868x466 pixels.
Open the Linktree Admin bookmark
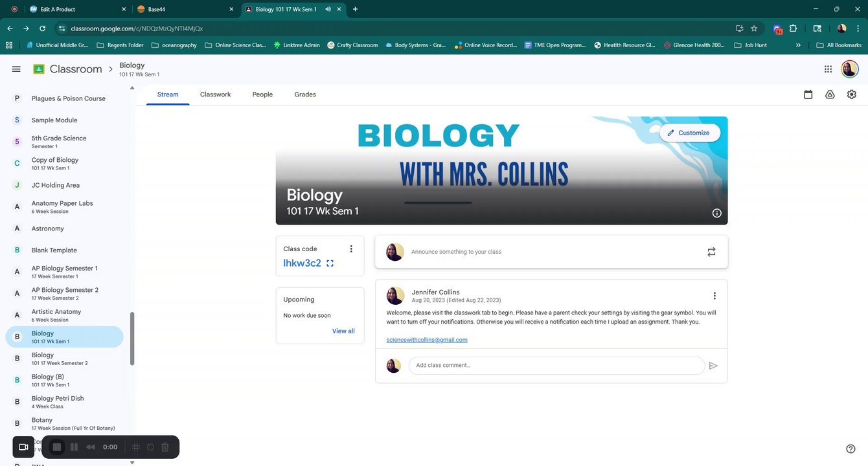[297, 45]
